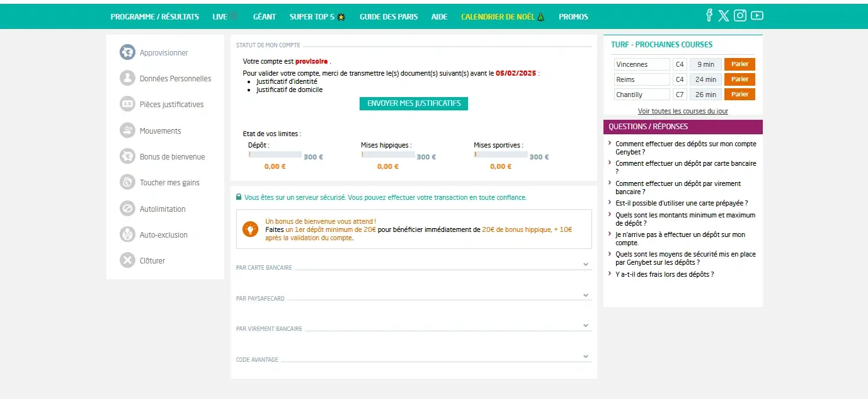
Task: Expand the Code avantage section
Action: (x=586, y=356)
